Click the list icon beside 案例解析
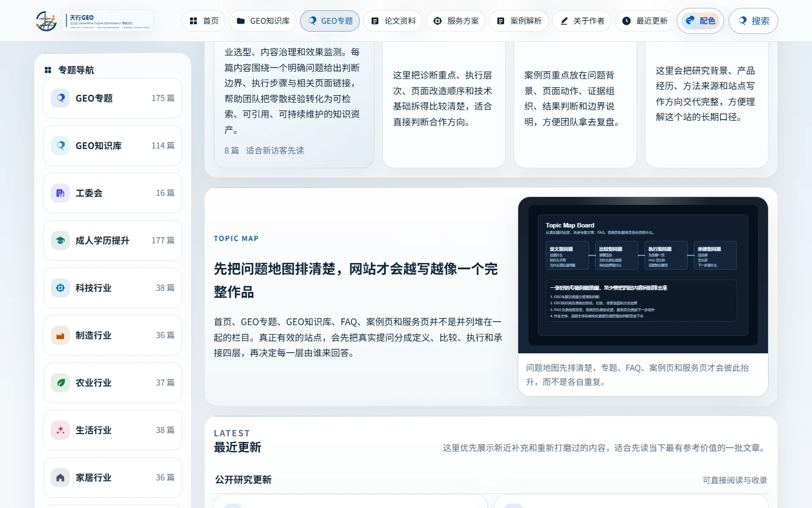This screenshot has width=812, height=508. (501, 21)
